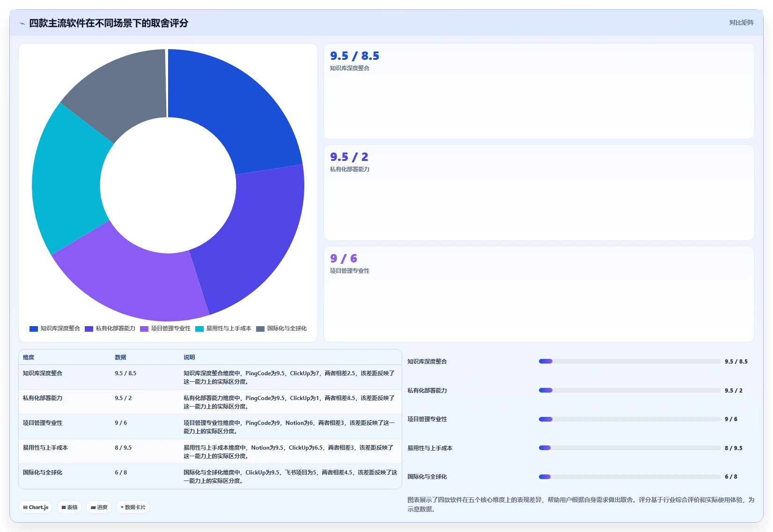Viewport: 773px width, 532px height.
Task: Click the description mentioning PingCode为9，Notion为6
Action: pos(289,427)
